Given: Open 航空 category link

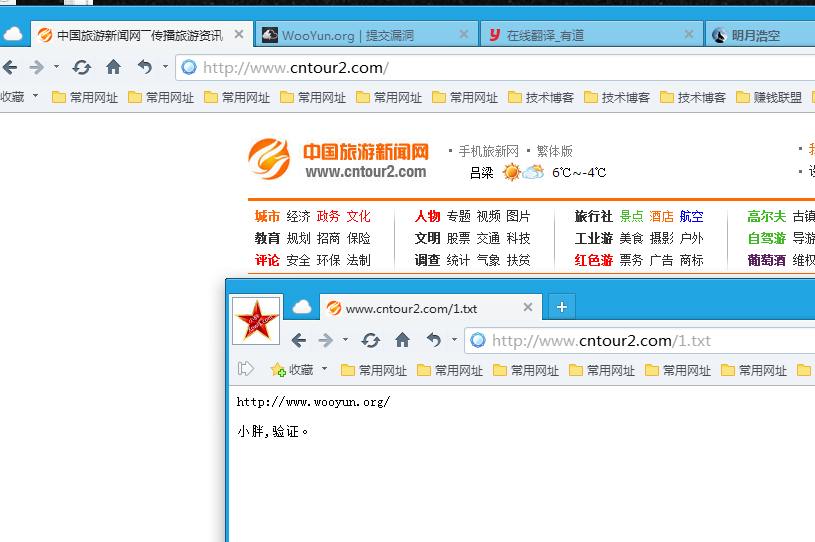Looking at the screenshot, I should pos(691,216).
